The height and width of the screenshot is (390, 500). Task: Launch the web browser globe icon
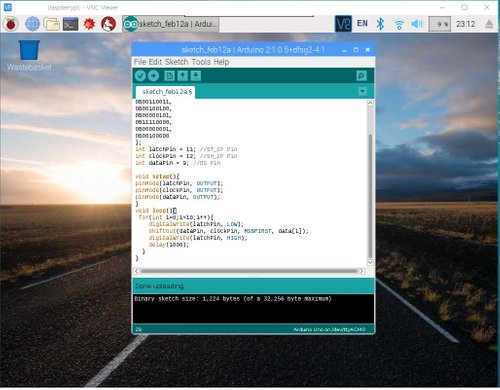32,24
